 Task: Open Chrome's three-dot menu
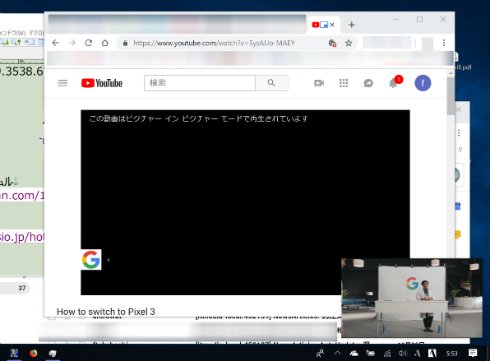444,43
